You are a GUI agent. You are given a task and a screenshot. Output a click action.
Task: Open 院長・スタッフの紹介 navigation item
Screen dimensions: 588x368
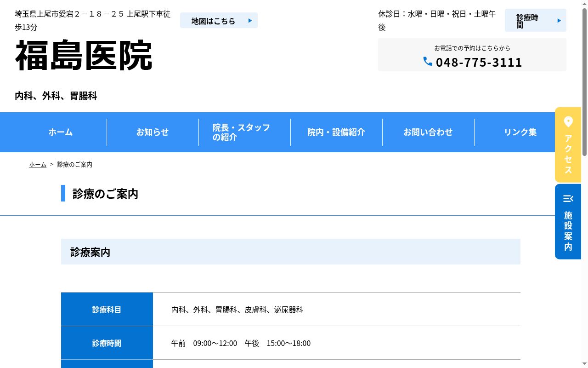244,132
